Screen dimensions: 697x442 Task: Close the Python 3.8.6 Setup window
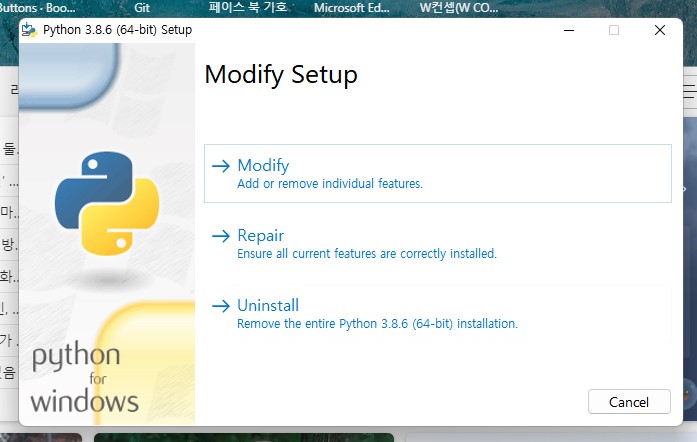(660, 30)
